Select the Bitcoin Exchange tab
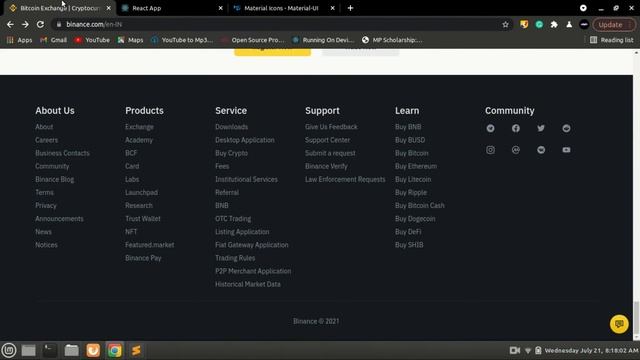640x360 pixels. pos(60,8)
